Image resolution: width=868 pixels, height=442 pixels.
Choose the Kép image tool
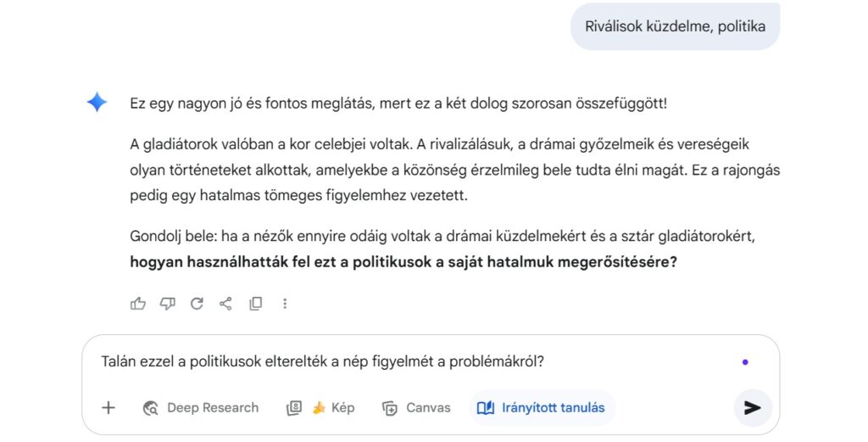320,408
